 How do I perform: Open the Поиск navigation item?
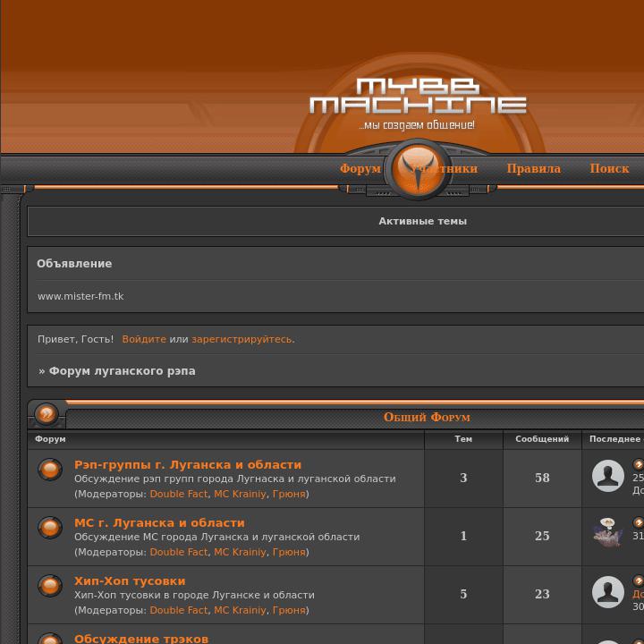(x=609, y=168)
